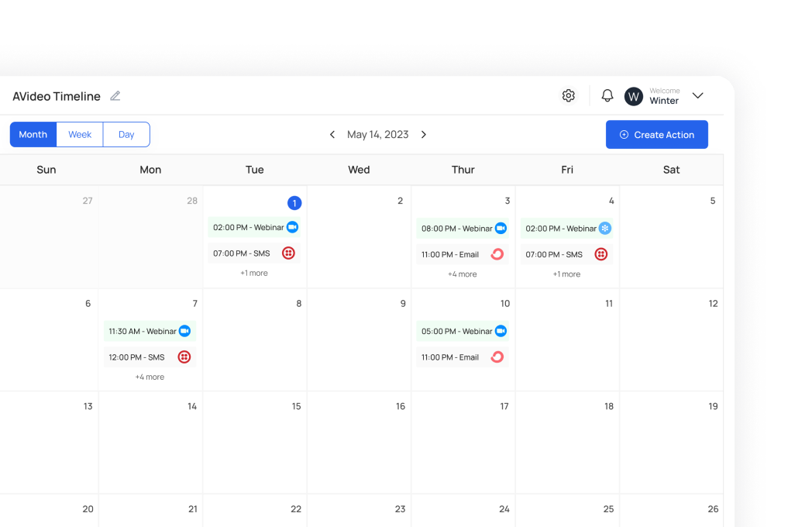
Task: Go to next month with right arrow
Action: pos(424,135)
